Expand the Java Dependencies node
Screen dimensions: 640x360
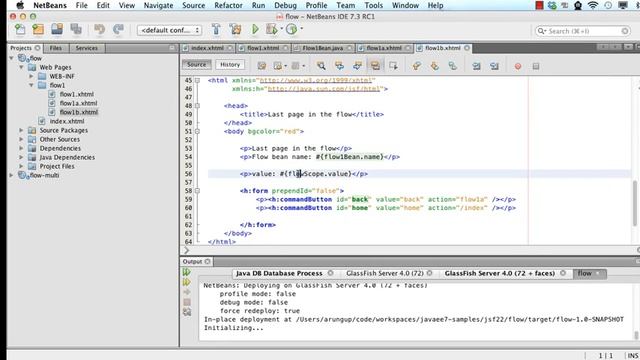point(21,157)
